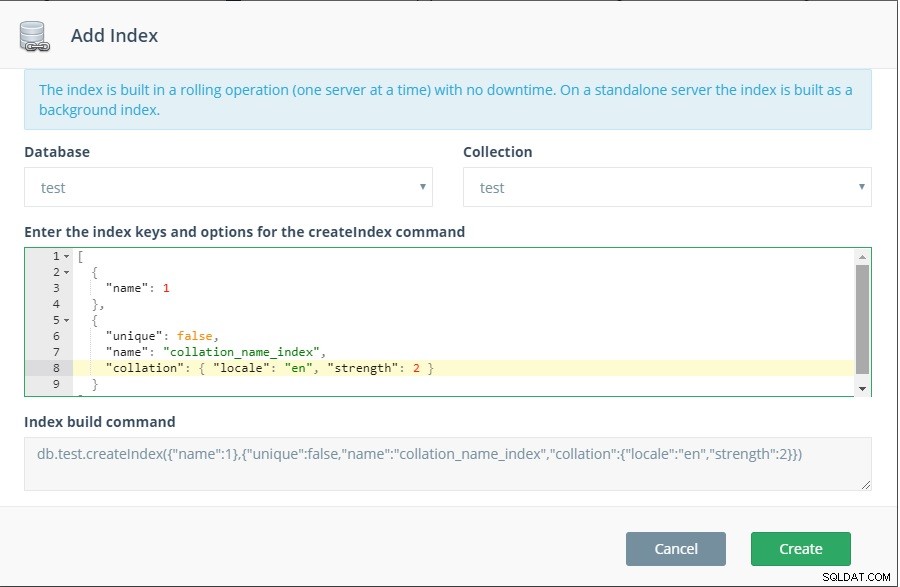Viewport: 900px width, 587px height.
Task: Click the editor scrollbar down arrow
Action: 862,388
